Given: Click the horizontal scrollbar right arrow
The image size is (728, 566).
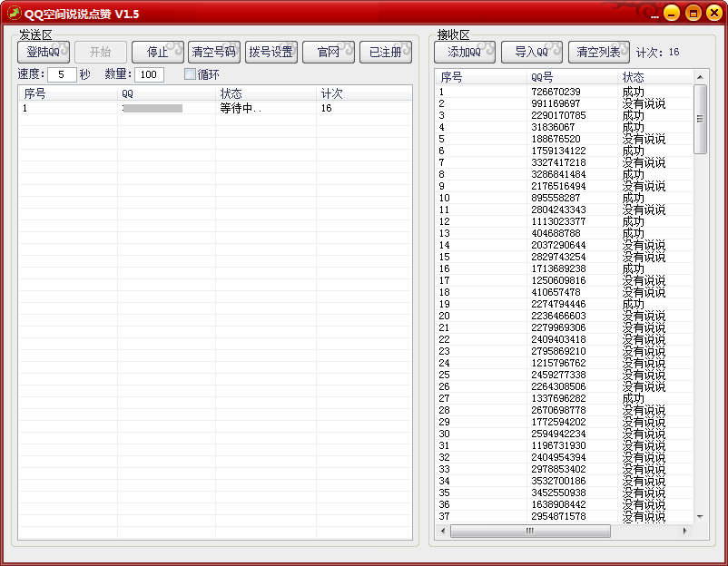Looking at the screenshot, I should click(x=684, y=531).
